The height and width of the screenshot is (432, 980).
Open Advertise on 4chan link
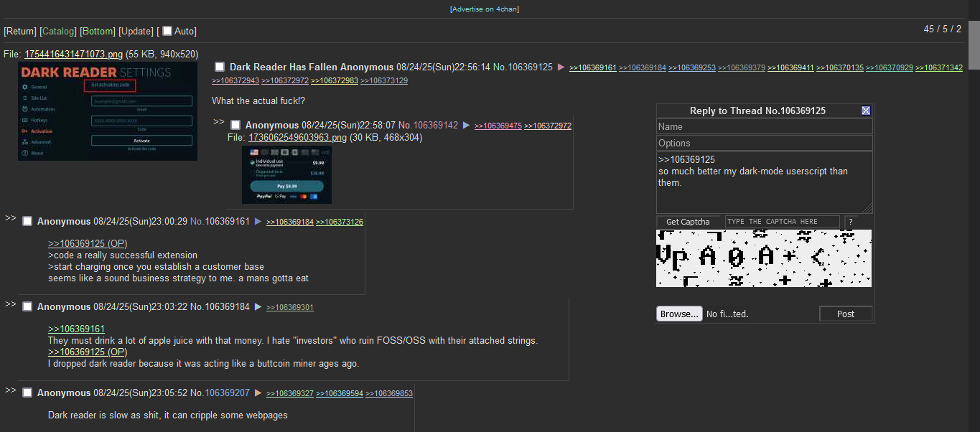click(485, 9)
